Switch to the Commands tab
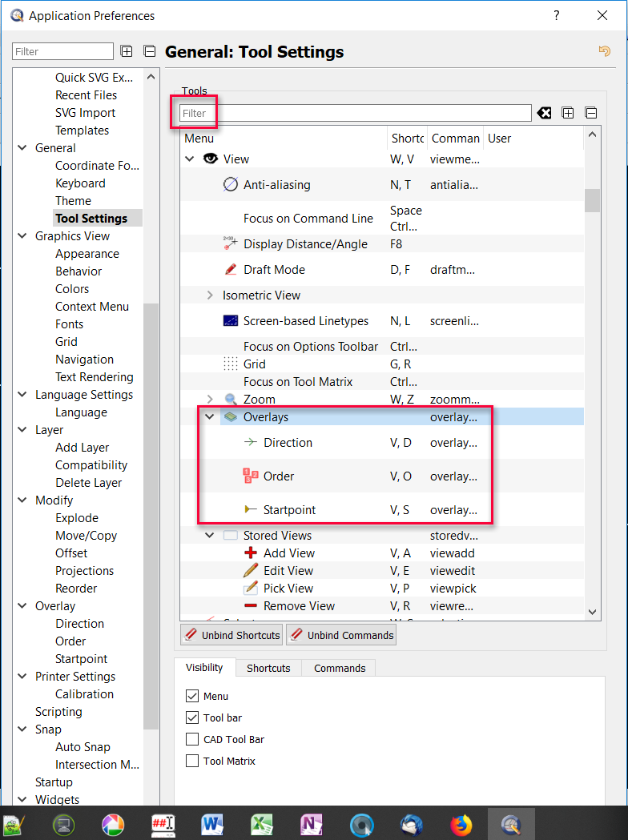Image resolution: width=628 pixels, height=840 pixels. tap(340, 668)
